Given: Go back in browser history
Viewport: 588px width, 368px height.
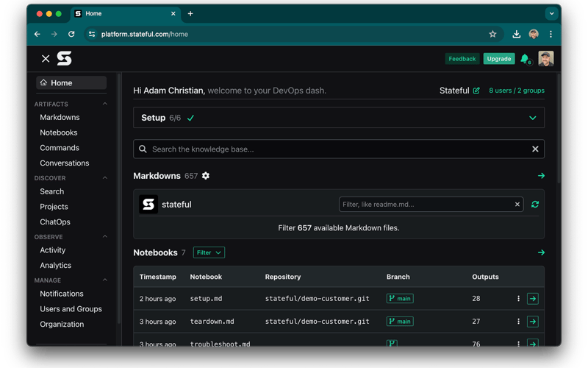Looking at the screenshot, I should pos(37,34).
